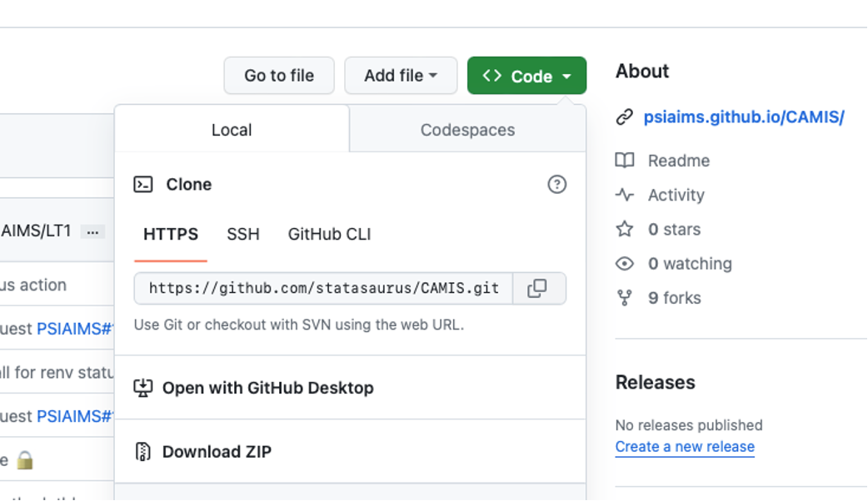Click the fork icon beside 9 forks
Image resolution: width=868 pixels, height=501 pixels.
pos(624,298)
